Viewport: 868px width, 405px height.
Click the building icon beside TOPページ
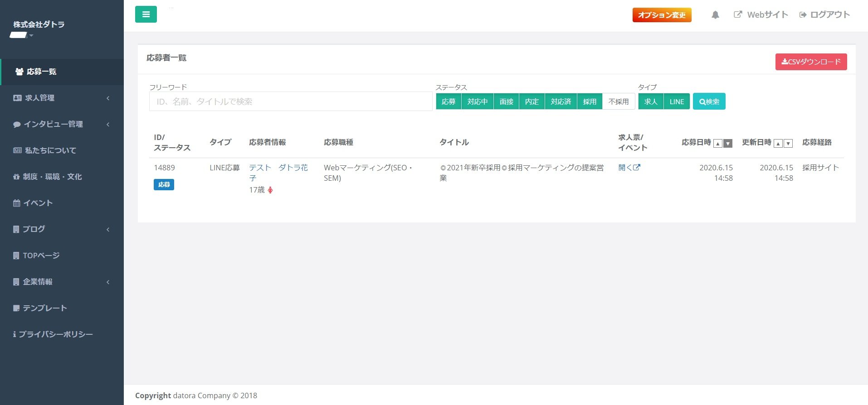pyautogui.click(x=16, y=256)
